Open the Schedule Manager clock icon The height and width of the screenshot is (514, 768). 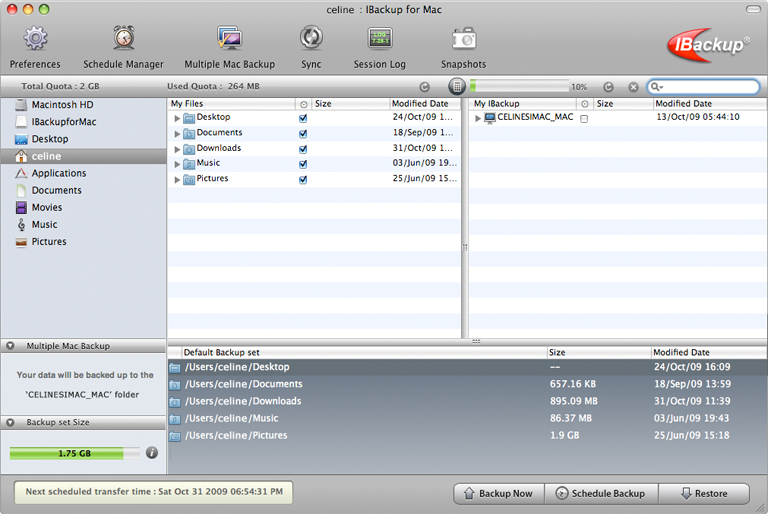click(x=124, y=38)
